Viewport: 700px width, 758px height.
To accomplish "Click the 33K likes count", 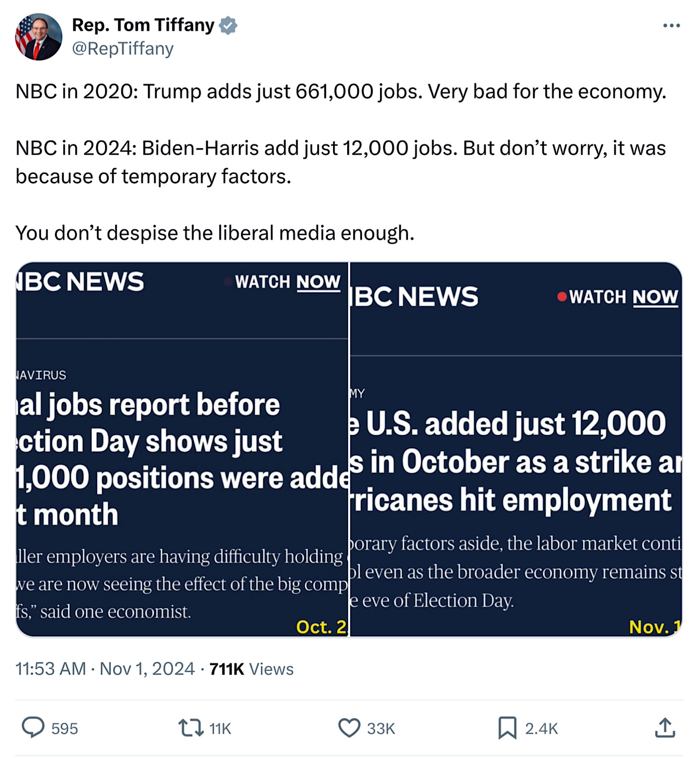I will [x=381, y=728].
